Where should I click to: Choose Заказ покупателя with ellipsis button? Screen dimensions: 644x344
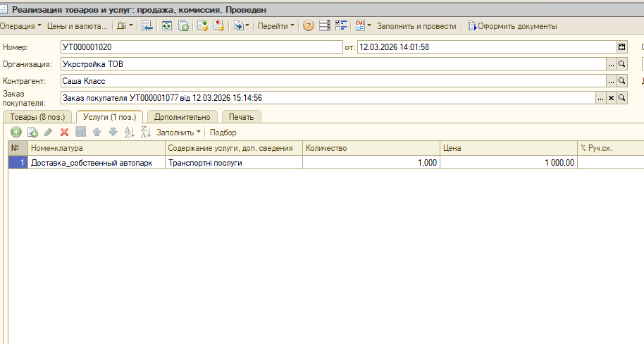pyautogui.click(x=600, y=98)
